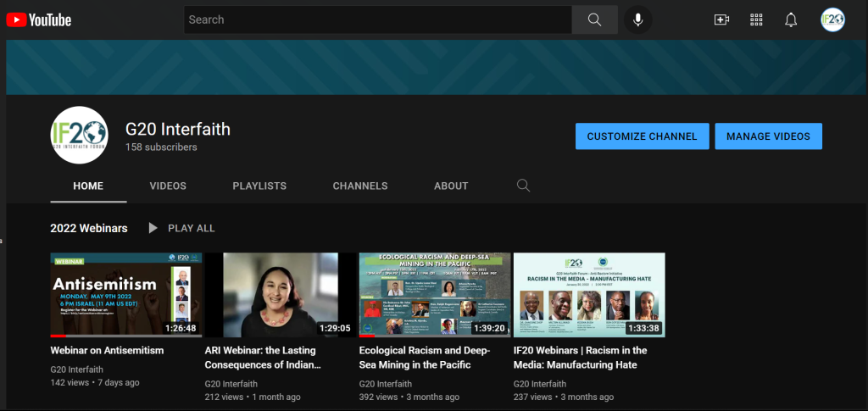Click the search magnifier button
Image resolution: width=868 pixels, height=411 pixels.
coord(594,19)
